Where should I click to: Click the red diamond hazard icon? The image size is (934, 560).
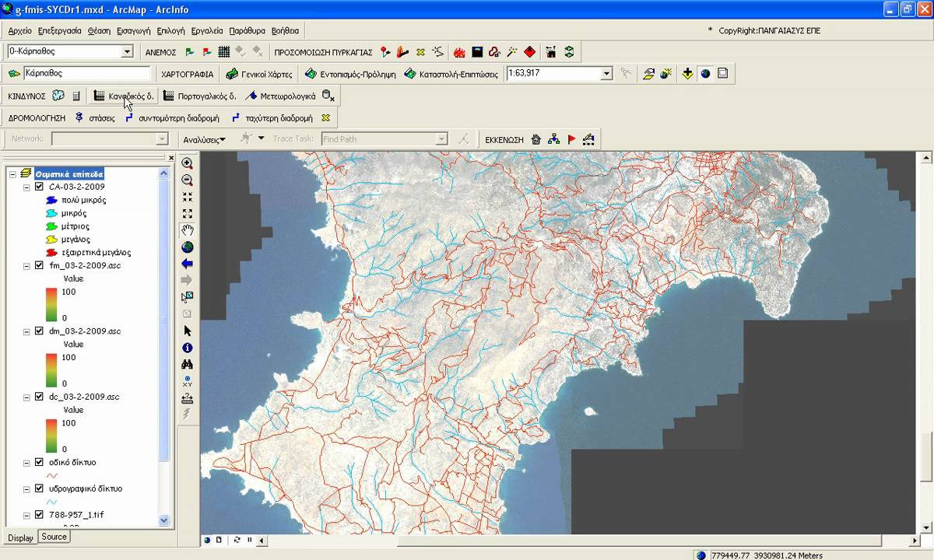pyautogui.click(x=530, y=52)
